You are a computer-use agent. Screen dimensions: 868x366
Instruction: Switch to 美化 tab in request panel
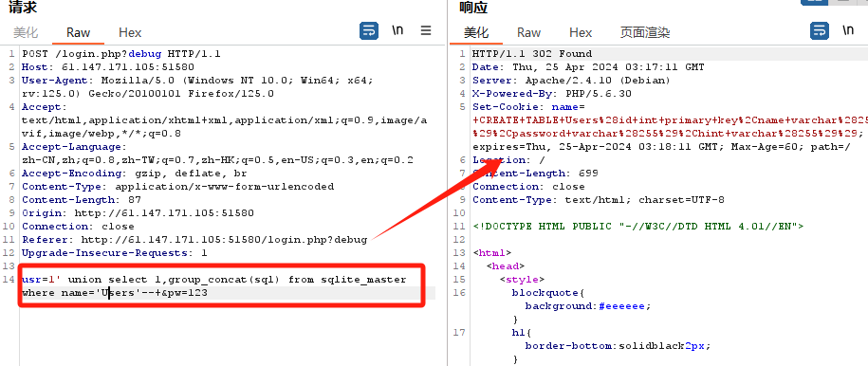click(26, 32)
